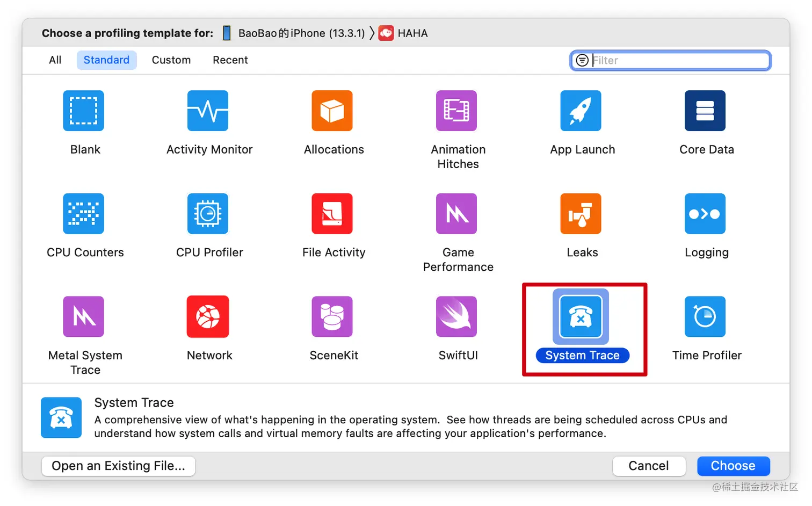The image size is (812, 506).
Task: Switch to the All tab
Action: coord(55,60)
